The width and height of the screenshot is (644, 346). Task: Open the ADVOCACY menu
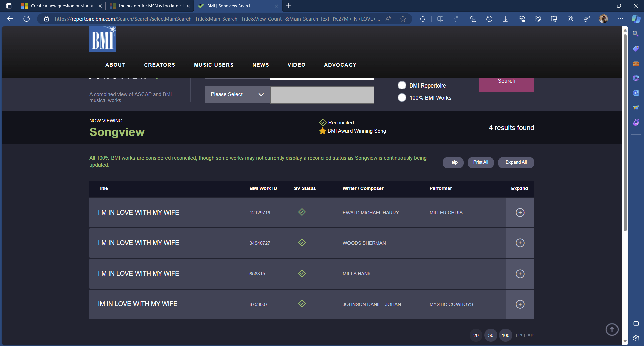tap(340, 65)
